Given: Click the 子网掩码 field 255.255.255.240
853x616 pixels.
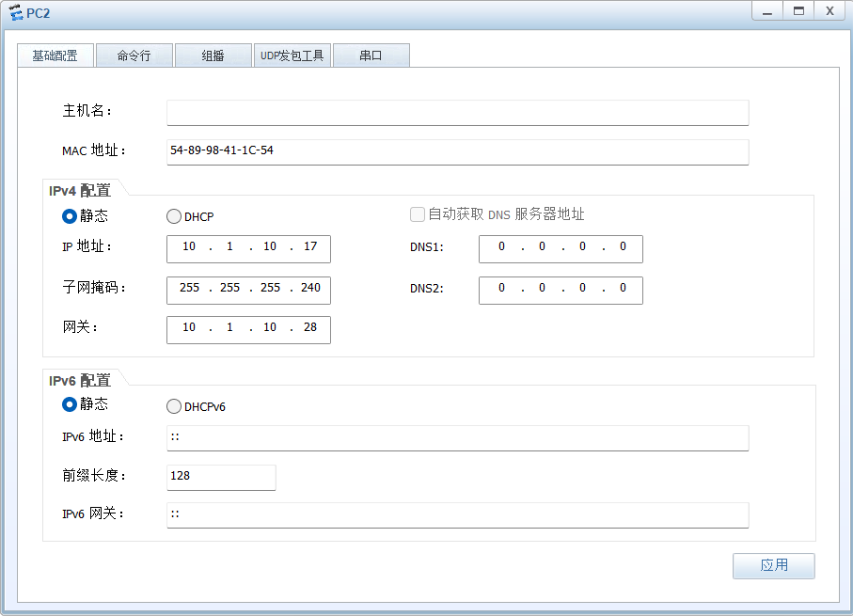Looking at the screenshot, I should (248, 290).
